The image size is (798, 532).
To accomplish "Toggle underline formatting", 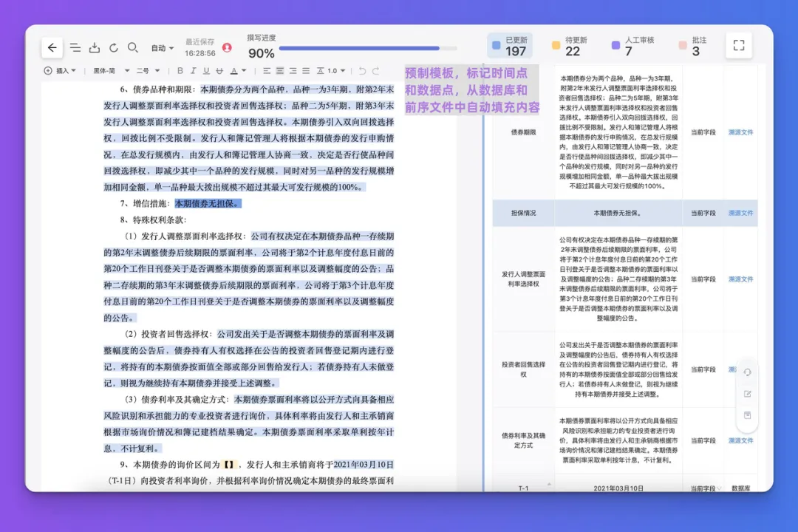I will point(206,71).
